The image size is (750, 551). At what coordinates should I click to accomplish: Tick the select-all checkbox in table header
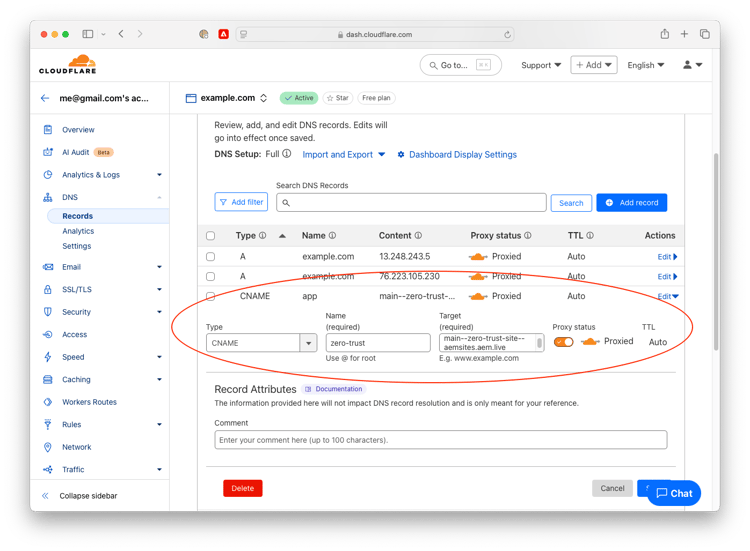(x=210, y=236)
